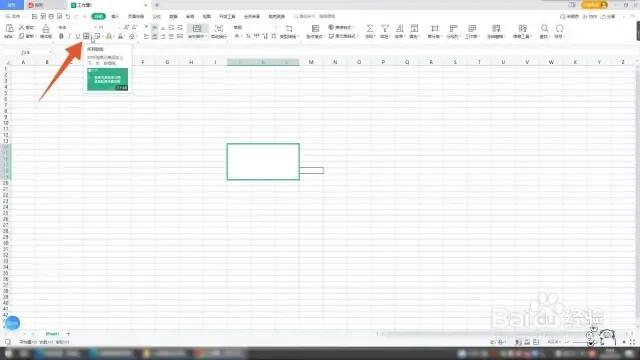Open the Data ribbon tab
Image resolution: width=640 pixels, height=360 pixels.
[x=173, y=16]
